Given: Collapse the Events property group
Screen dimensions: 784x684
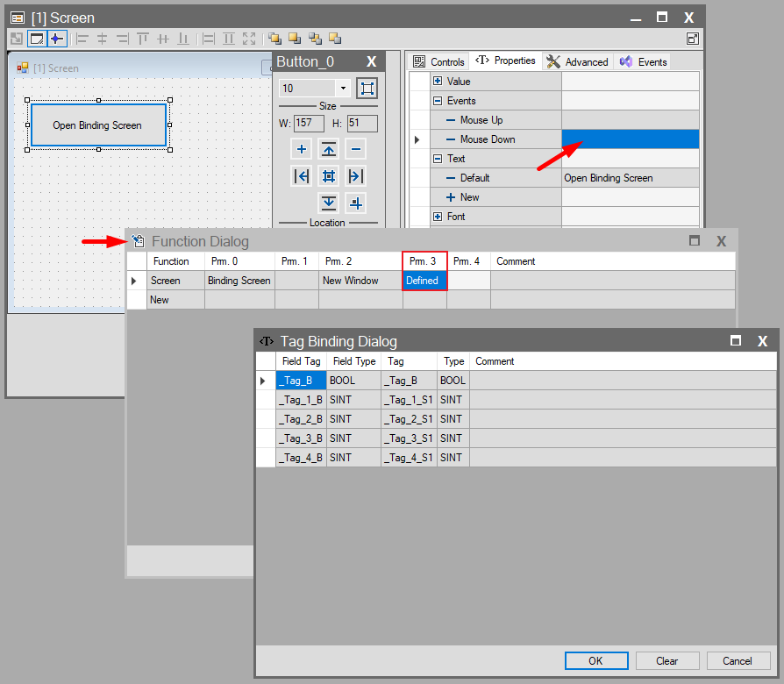Looking at the screenshot, I should (x=438, y=101).
